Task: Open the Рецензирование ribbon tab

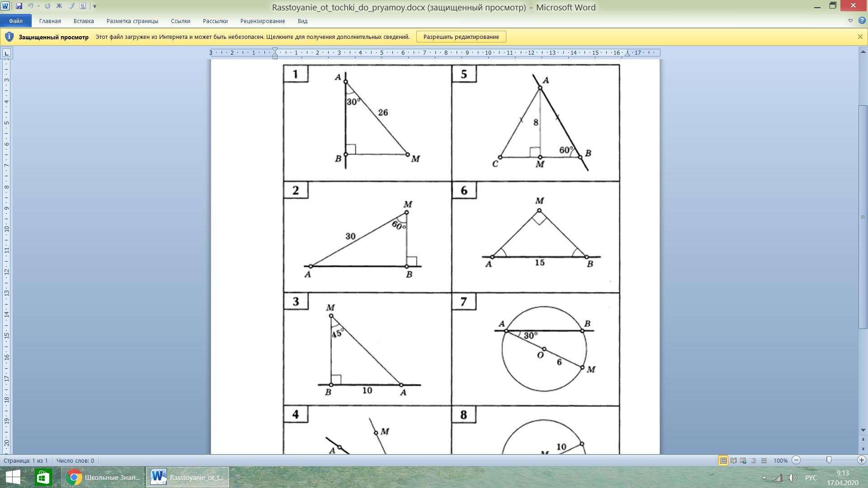Action: point(262,21)
